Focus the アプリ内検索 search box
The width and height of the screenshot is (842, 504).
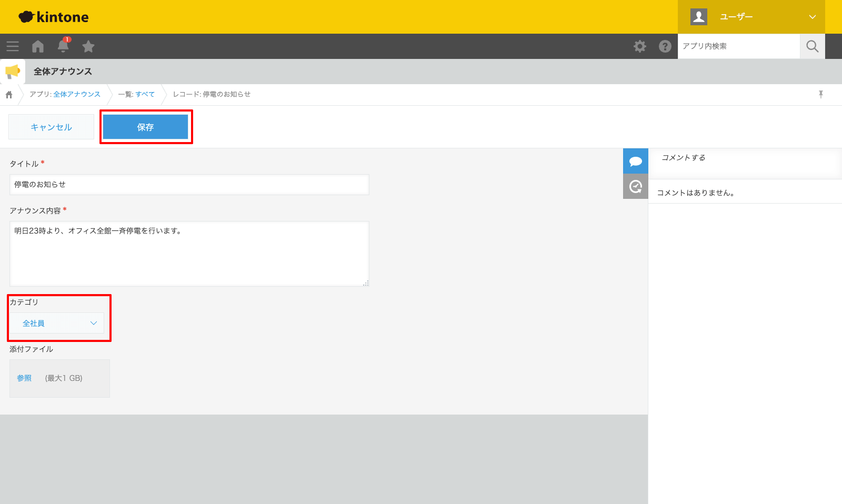(x=738, y=46)
